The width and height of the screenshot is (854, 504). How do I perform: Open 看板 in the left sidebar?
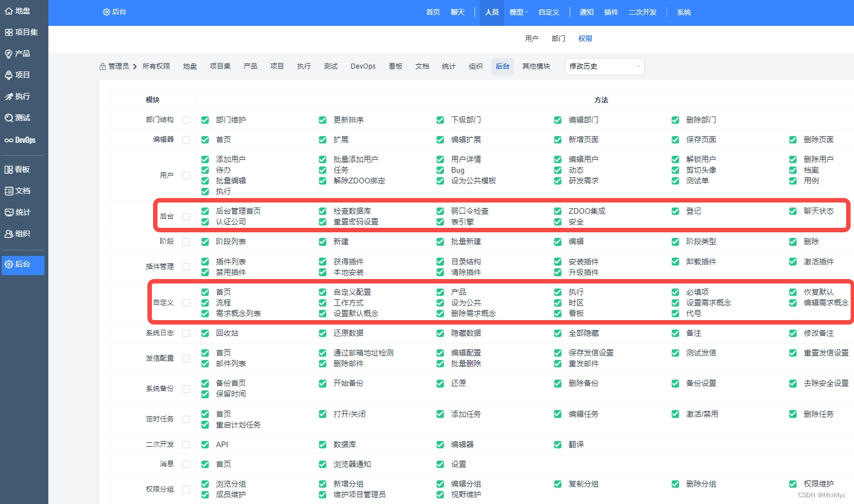click(17, 169)
